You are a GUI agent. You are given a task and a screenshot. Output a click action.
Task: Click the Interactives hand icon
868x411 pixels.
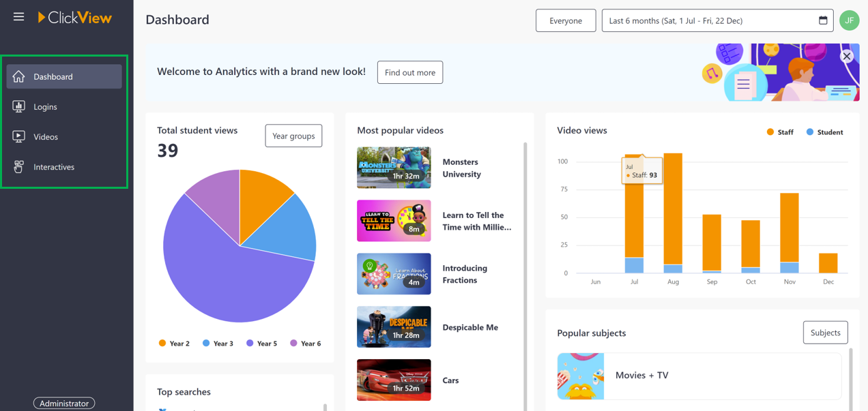click(19, 166)
